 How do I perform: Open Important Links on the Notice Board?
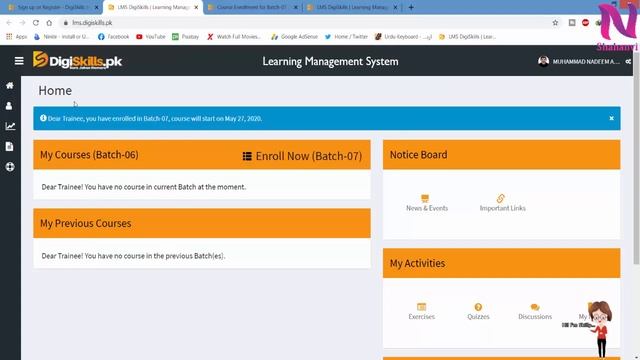[502, 203]
